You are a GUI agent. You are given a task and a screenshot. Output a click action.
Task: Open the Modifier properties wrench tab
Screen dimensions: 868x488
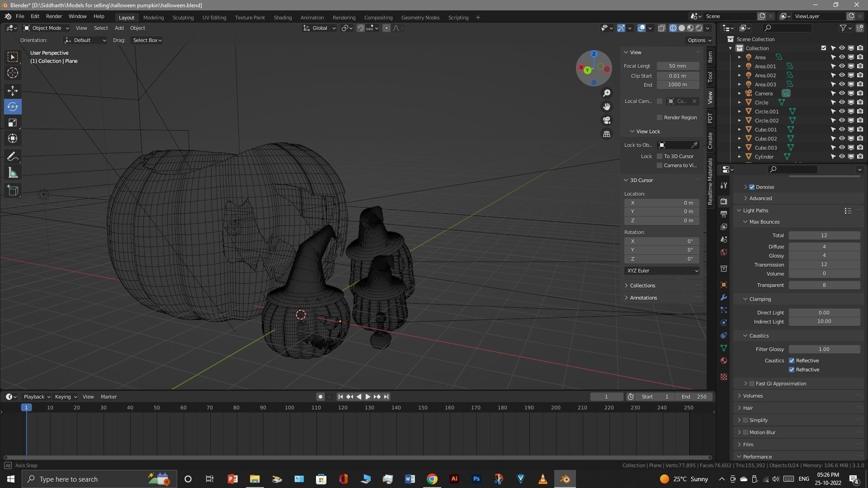(x=724, y=297)
